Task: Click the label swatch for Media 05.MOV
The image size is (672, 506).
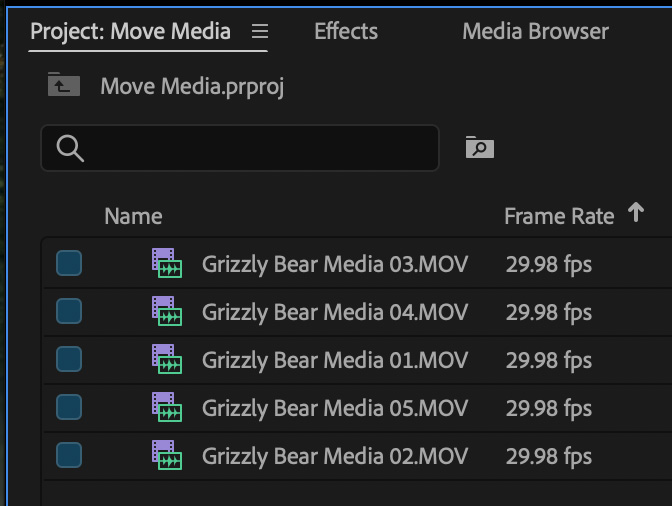Action: [69, 408]
